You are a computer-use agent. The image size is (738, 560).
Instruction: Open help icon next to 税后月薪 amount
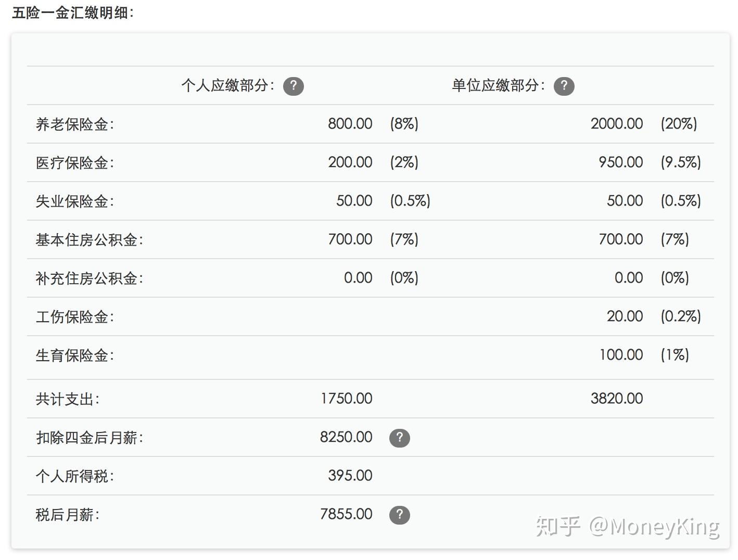tap(399, 515)
